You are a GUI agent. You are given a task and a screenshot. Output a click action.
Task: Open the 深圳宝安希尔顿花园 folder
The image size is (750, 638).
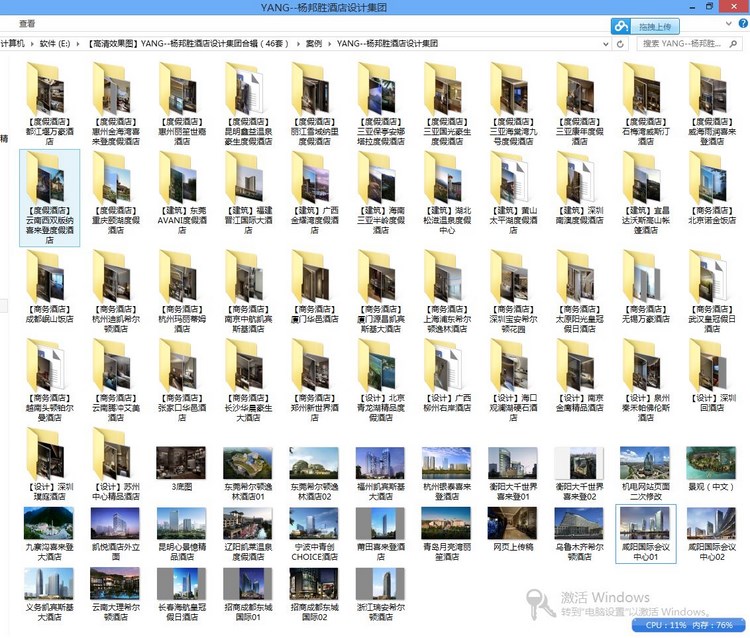click(513, 291)
